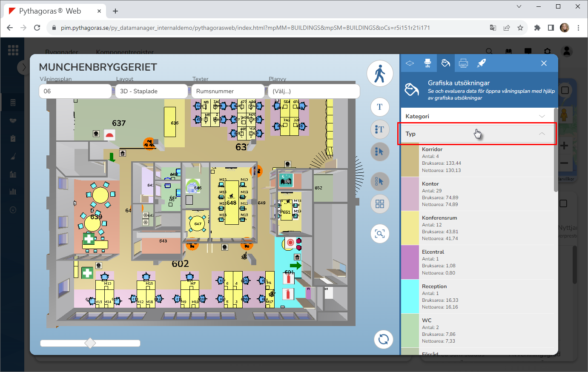Open the Våningsplan dropdown showing 06
Viewport: 588px width, 372px height.
click(75, 91)
